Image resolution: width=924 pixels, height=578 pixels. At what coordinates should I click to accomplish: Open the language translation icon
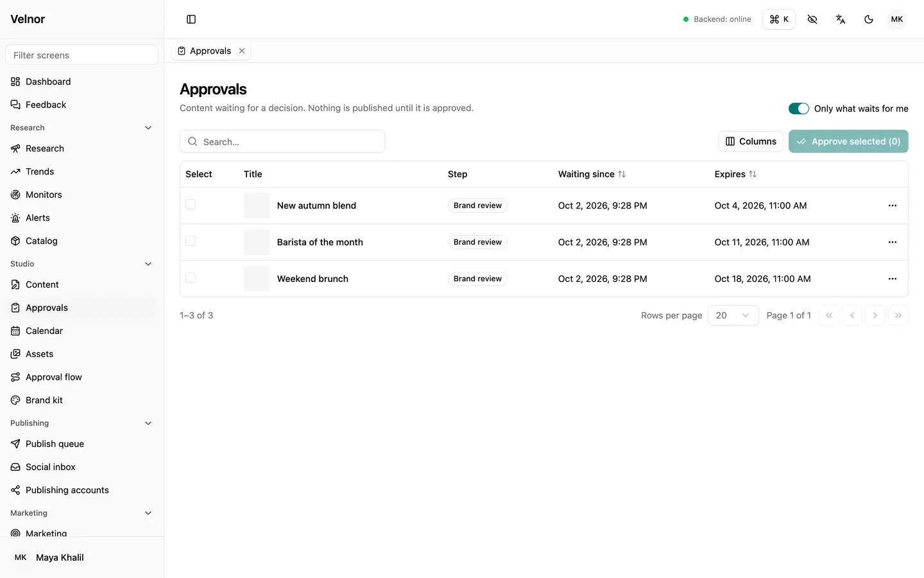[841, 19]
